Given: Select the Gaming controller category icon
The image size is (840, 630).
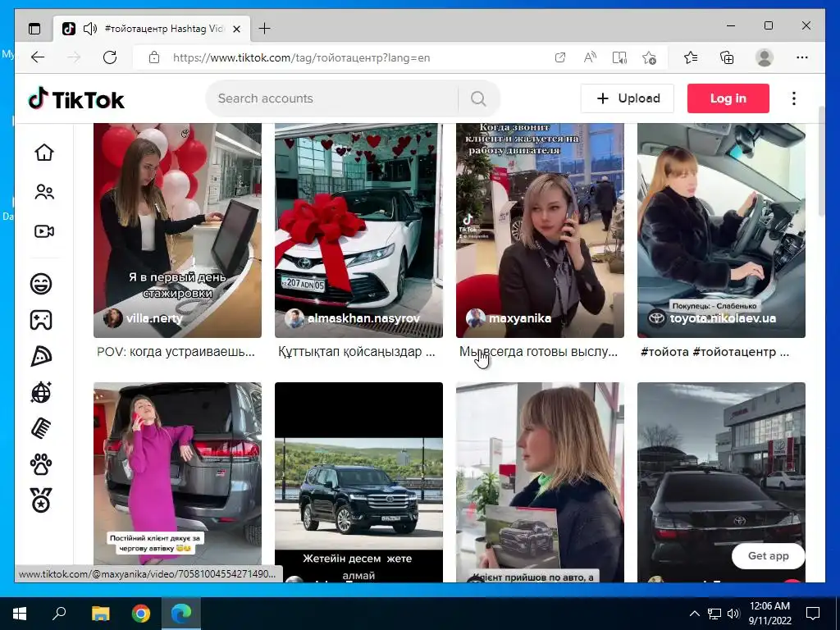Looking at the screenshot, I should click(41, 320).
